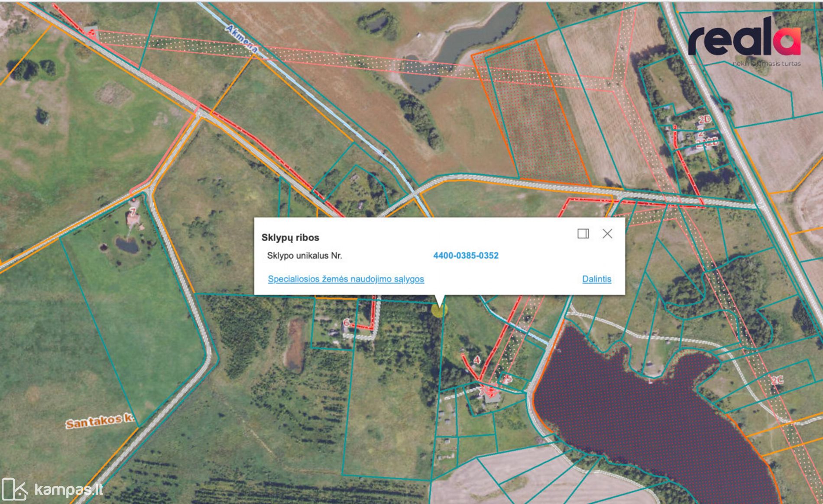The image size is (823, 504).
Task: Click the kampas.lt house icon
Action: click(x=14, y=489)
